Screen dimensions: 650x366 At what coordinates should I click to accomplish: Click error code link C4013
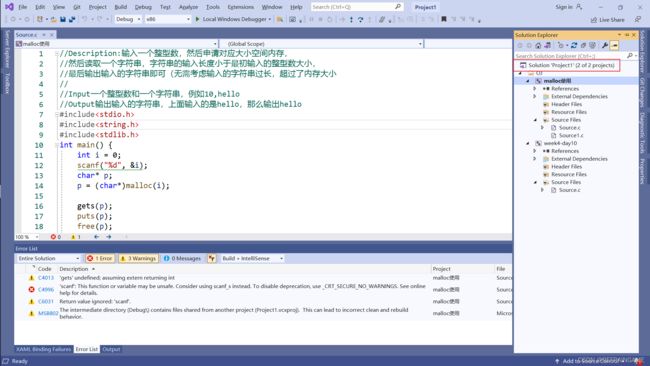46,278
